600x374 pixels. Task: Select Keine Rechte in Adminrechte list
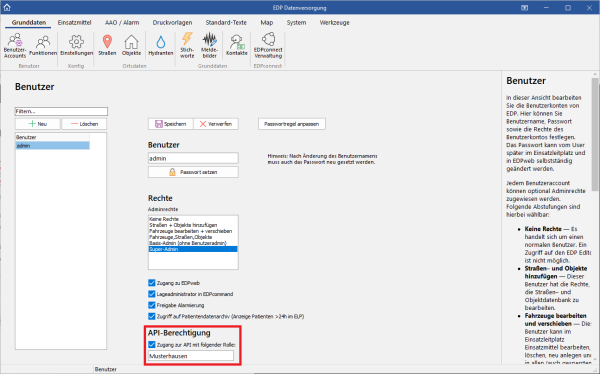pos(193,219)
